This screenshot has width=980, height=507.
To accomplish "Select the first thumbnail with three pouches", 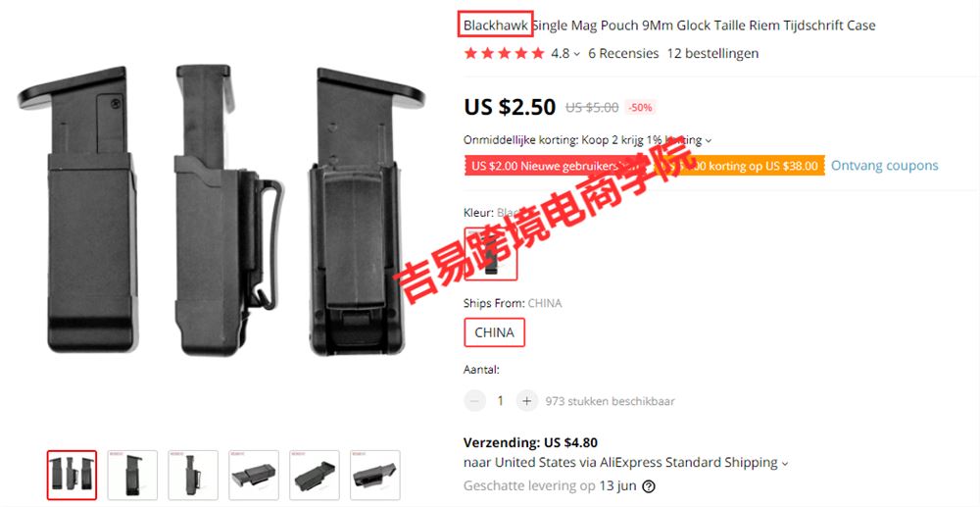I will point(72,475).
